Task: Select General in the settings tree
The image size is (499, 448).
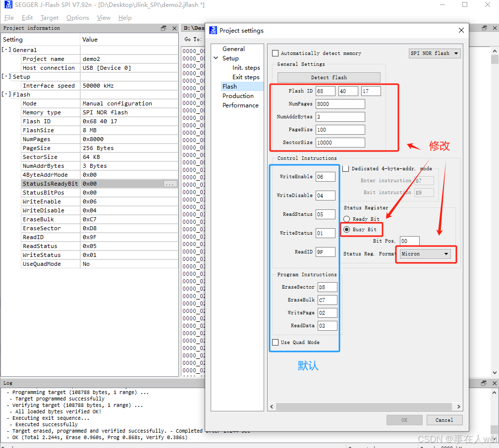Action: pyautogui.click(x=233, y=49)
